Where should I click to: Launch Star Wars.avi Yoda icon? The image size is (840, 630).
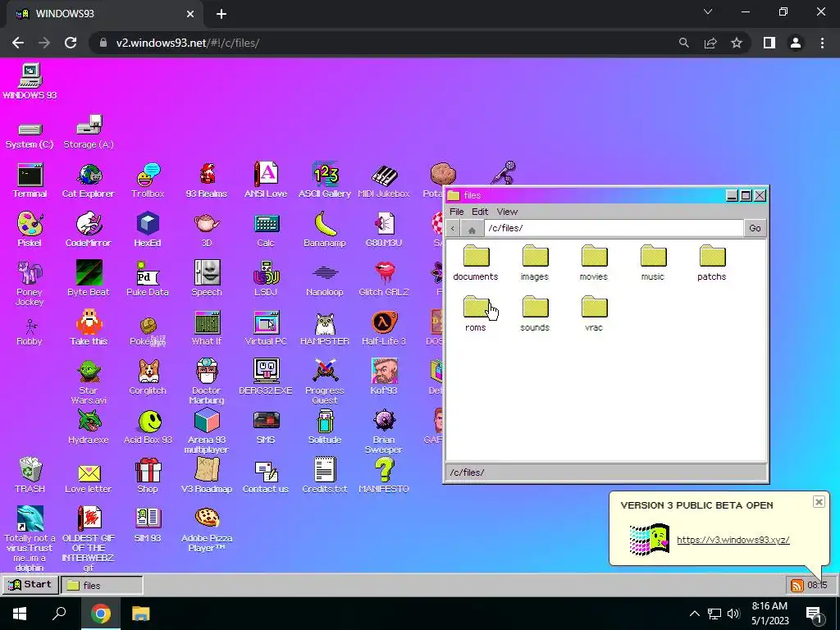click(x=89, y=381)
